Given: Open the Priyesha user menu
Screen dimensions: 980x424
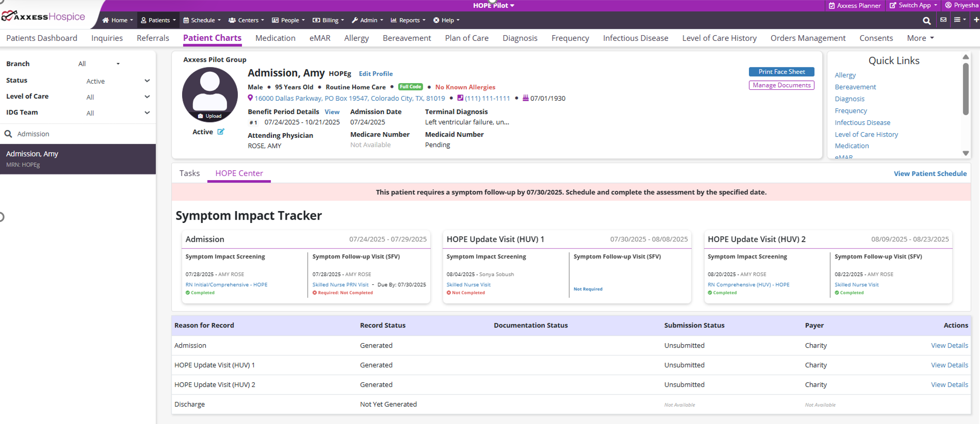Looking at the screenshot, I should tap(962, 5).
